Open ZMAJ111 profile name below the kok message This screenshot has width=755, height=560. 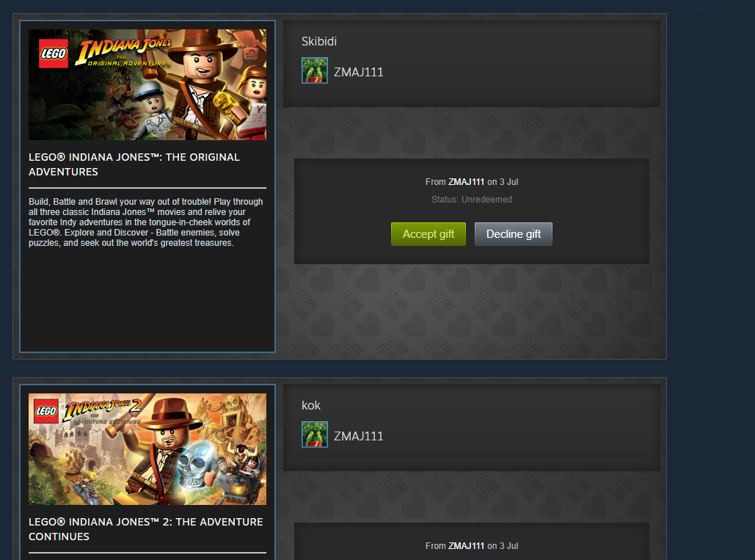359,436
